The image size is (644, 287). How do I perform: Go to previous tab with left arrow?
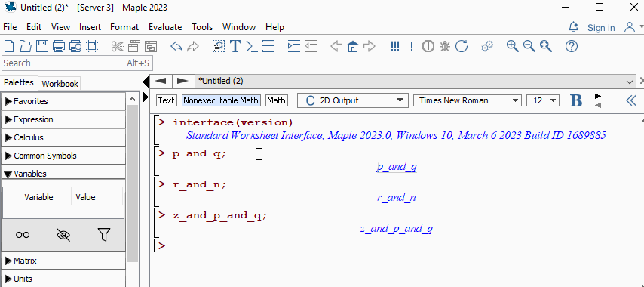tap(161, 81)
